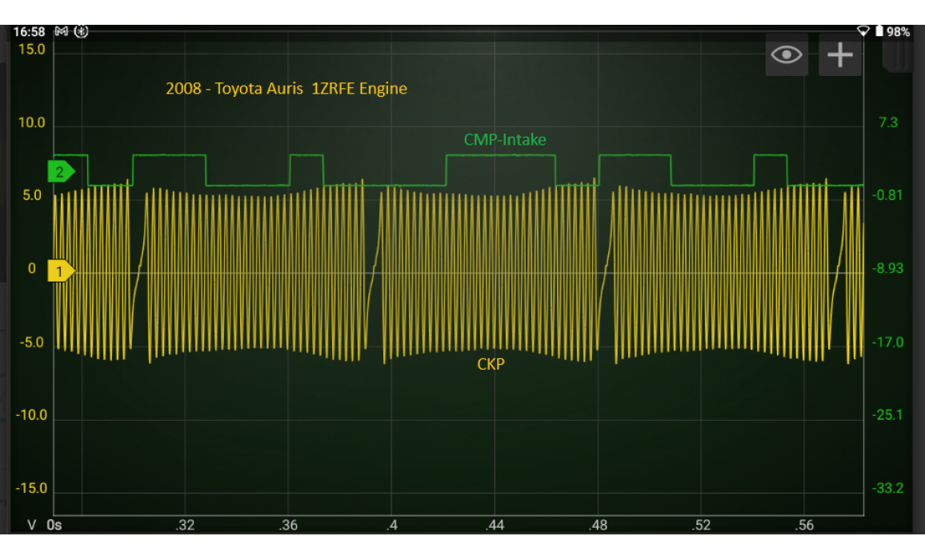Tap the V unit label on axis
Screen dimensions: 925x560
point(33,526)
